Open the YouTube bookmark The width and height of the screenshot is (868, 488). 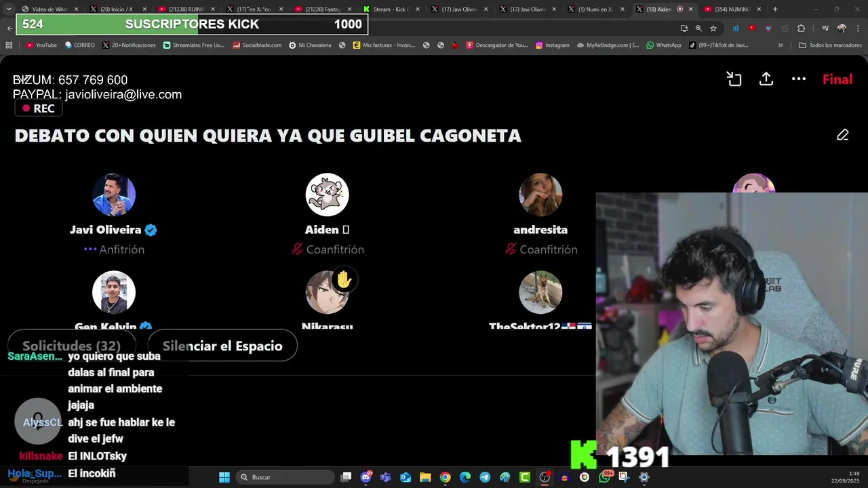click(41, 45)
